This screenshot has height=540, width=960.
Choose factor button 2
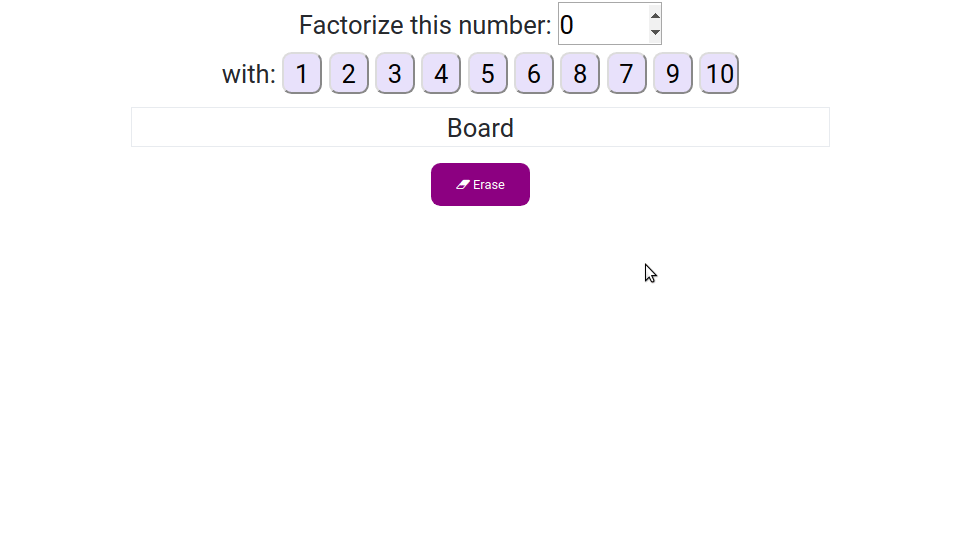[348, 73]
